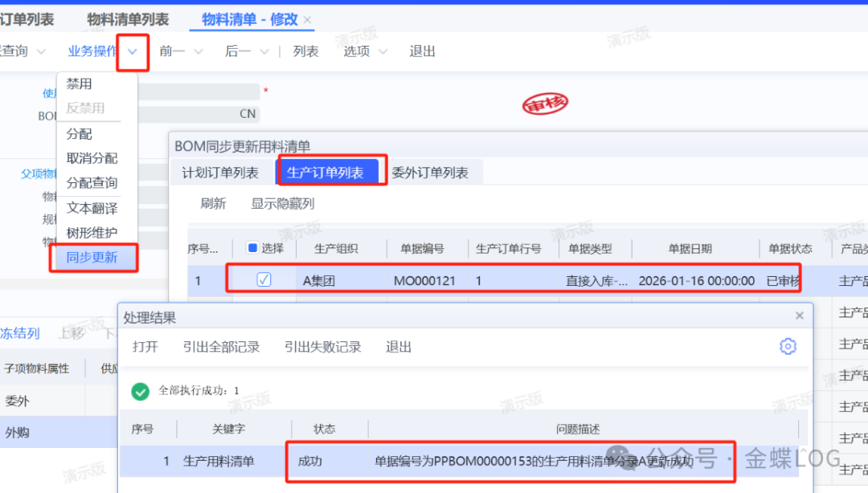Click 引出失败记录 button
Image resolution: width=868 pixels, height=493 pixels.
[x=322, y=347]
